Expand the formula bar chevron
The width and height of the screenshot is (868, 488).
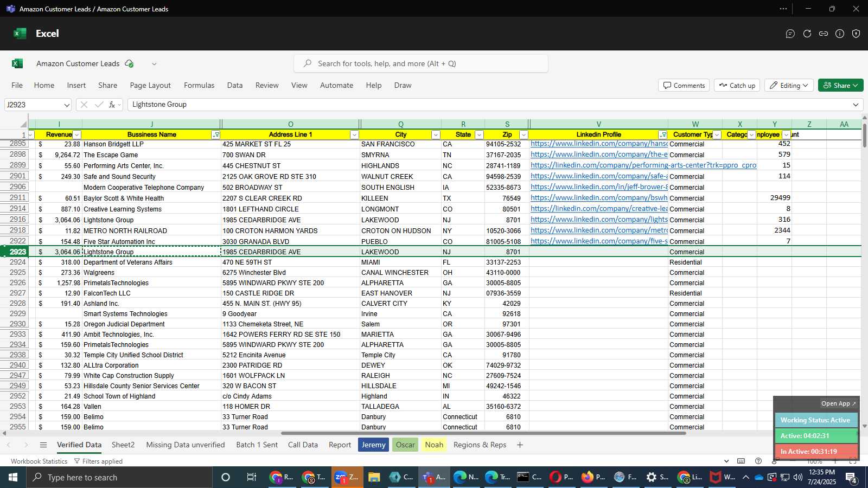856,105
